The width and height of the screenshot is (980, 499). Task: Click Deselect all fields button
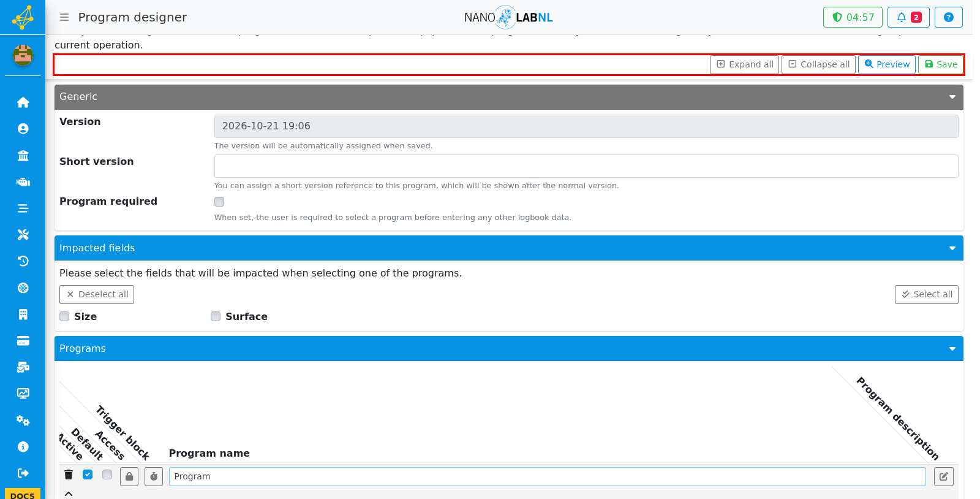point(97,294)
